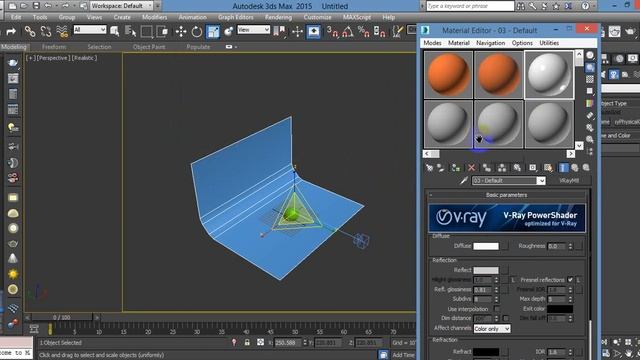Viewport: 640px width, 360px height.
Task: Activate the Select and Scale tool
Action: tap(213, 31)
